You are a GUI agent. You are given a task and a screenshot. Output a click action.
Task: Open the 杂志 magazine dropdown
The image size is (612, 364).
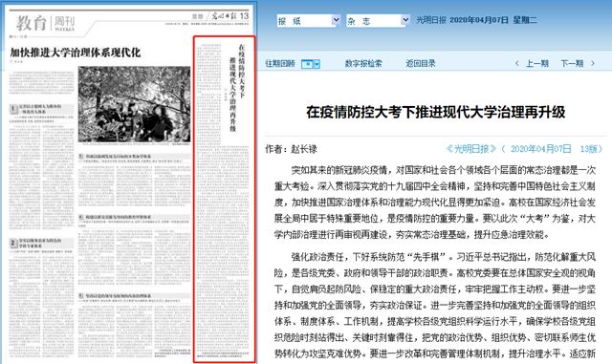click(378, 20)
